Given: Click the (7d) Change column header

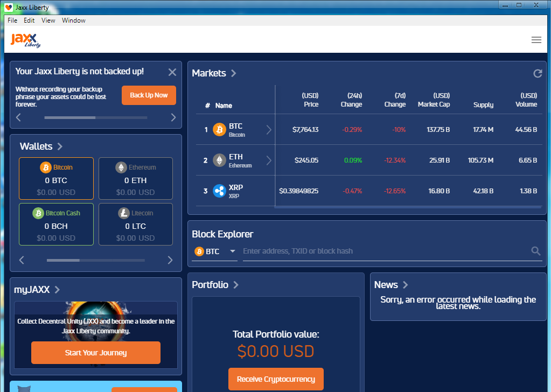Looking at the screenshot, I should pyautogui.click(x=395, y=100).
